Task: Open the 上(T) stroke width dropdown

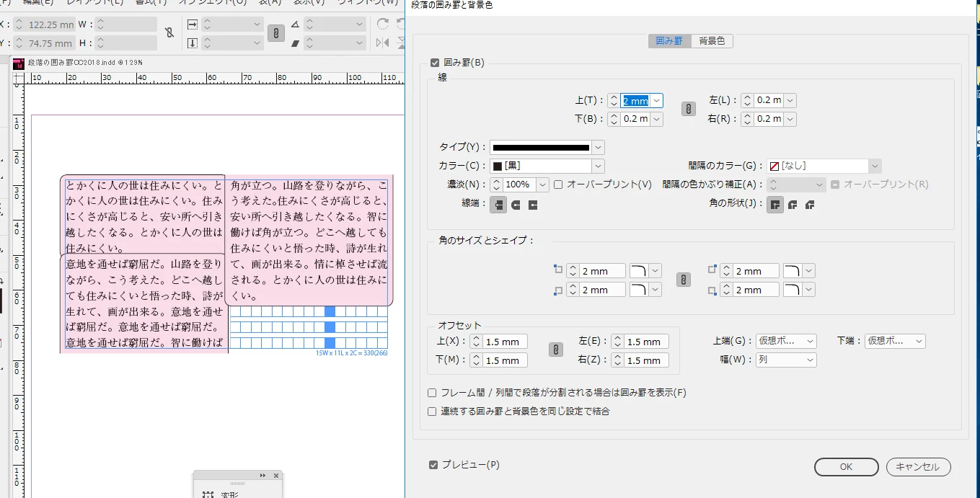Action: [x=656, y=101]
